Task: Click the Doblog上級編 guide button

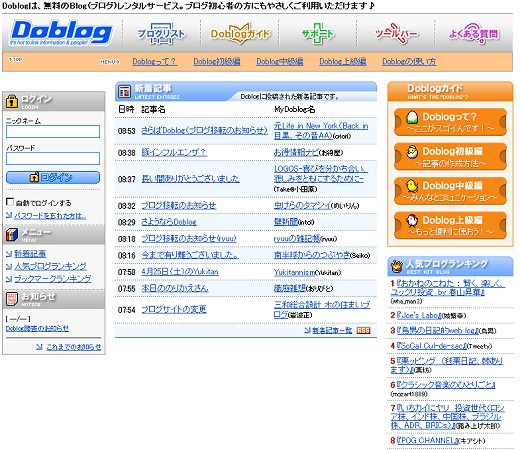Action: coord(450,226)
